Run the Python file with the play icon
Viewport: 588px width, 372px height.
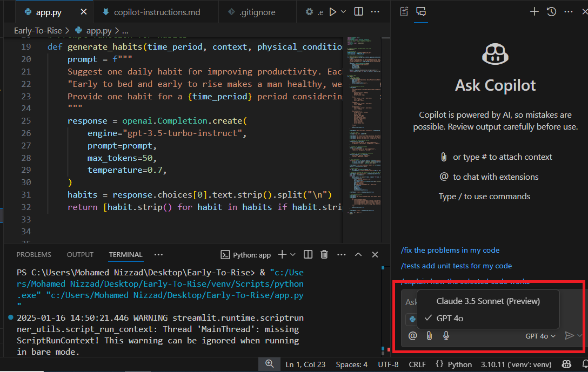332,12
